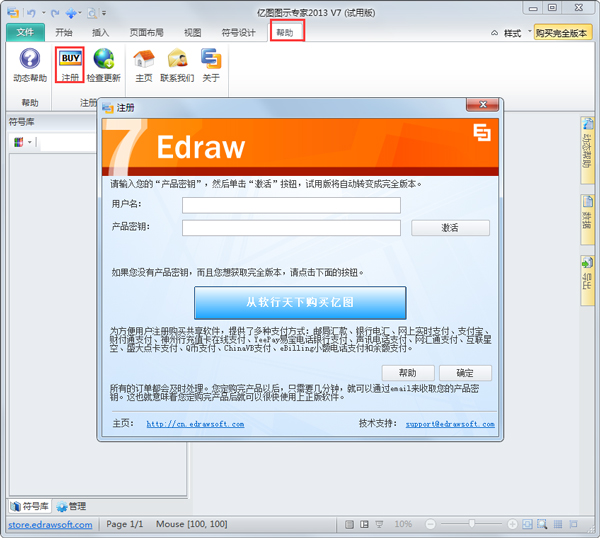Click the symbol library search field

pos(68,142)
